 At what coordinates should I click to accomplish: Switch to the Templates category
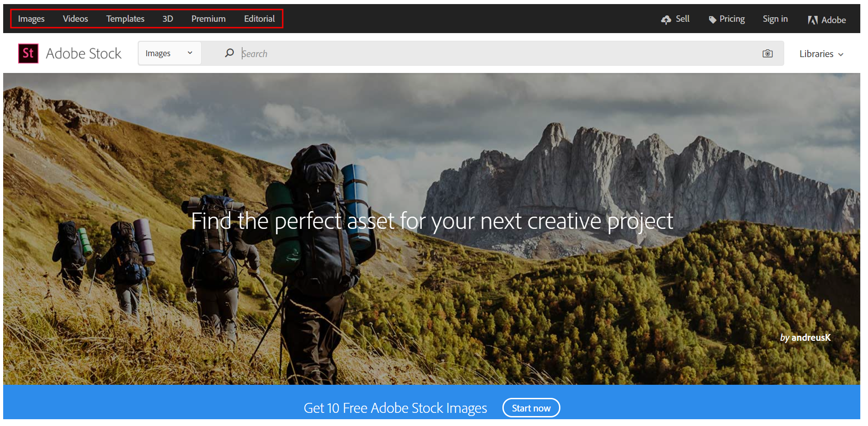[x=125, y=19]
